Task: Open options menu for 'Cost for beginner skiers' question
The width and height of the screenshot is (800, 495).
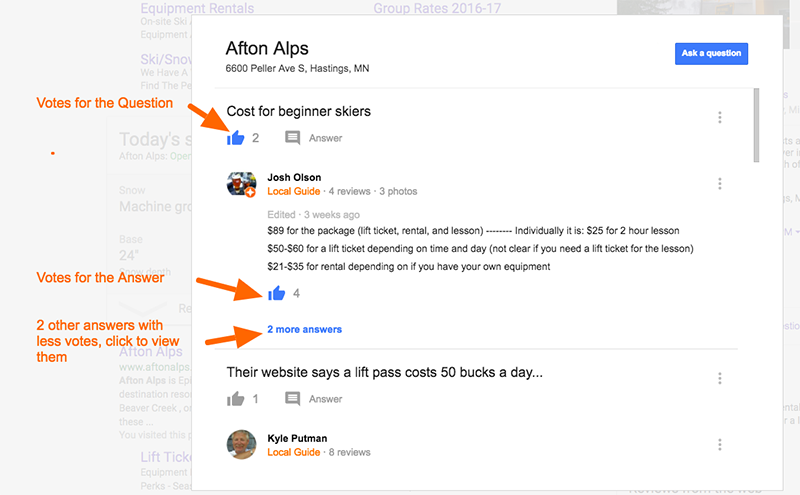Action: coord(719,117)
